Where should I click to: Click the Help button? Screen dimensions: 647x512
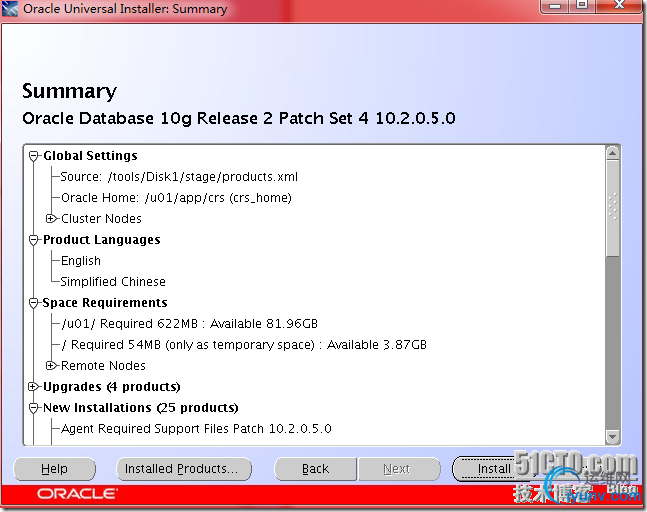coord(54,469)
